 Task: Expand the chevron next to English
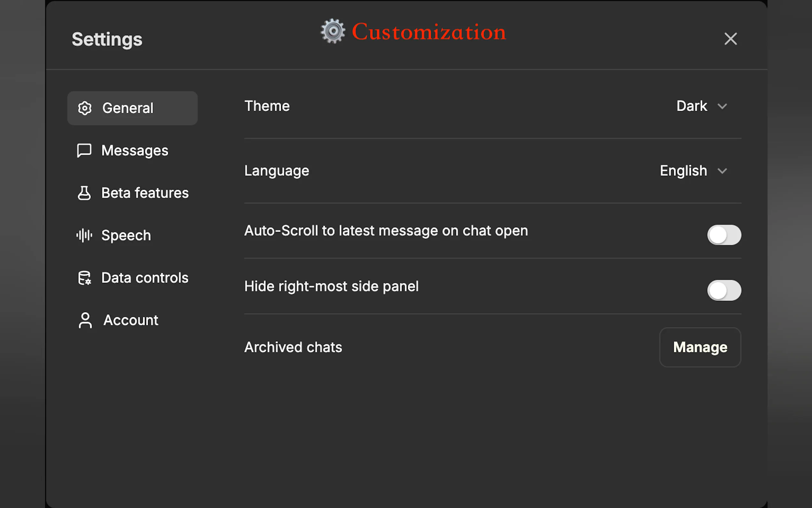tap(722, 171)
